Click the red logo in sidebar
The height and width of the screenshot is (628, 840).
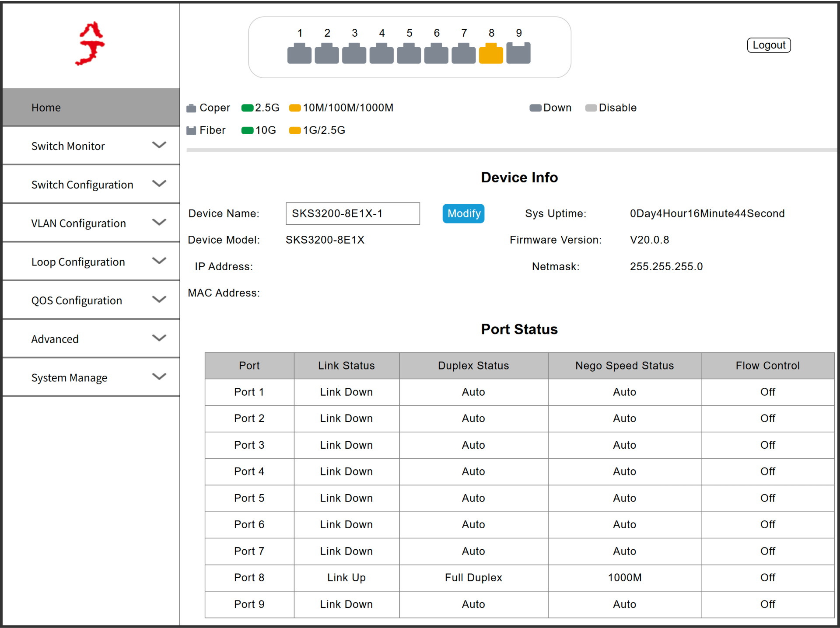91,44
